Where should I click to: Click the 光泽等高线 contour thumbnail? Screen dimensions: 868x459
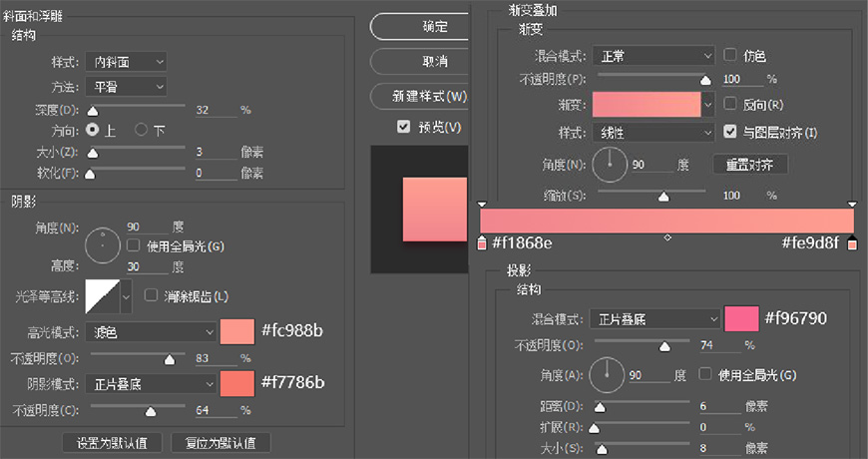(103, 296)
